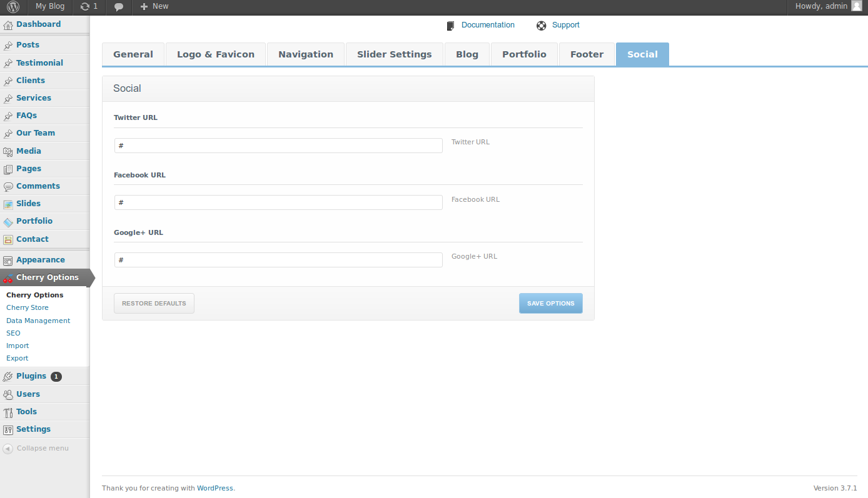Switch to the Logo & Favicon tab

(x=215, y=54)
